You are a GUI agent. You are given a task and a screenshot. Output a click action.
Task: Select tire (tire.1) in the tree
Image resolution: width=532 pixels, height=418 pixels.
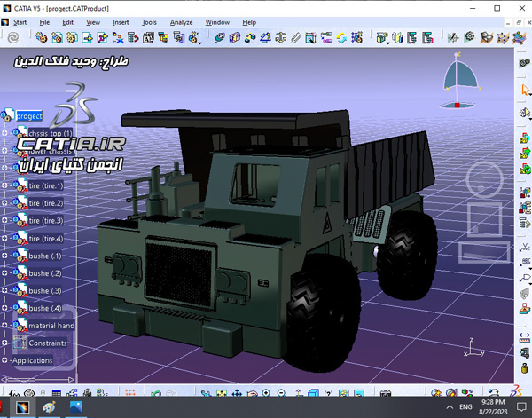(x=46, y=185)
